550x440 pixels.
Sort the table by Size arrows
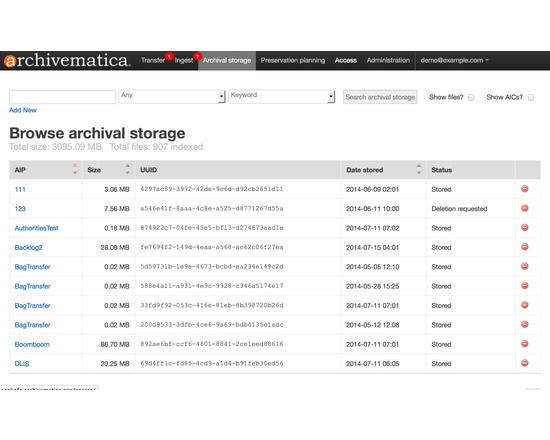click(127, 169)
